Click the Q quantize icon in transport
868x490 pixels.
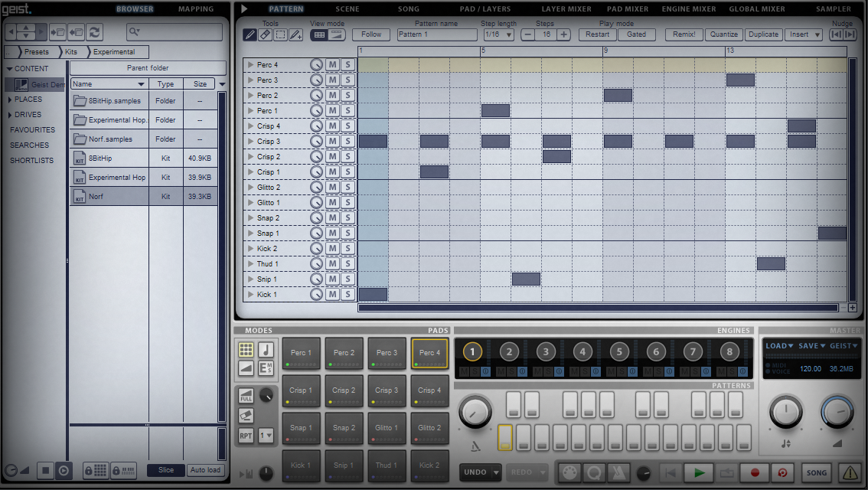(x=594, y=473)
